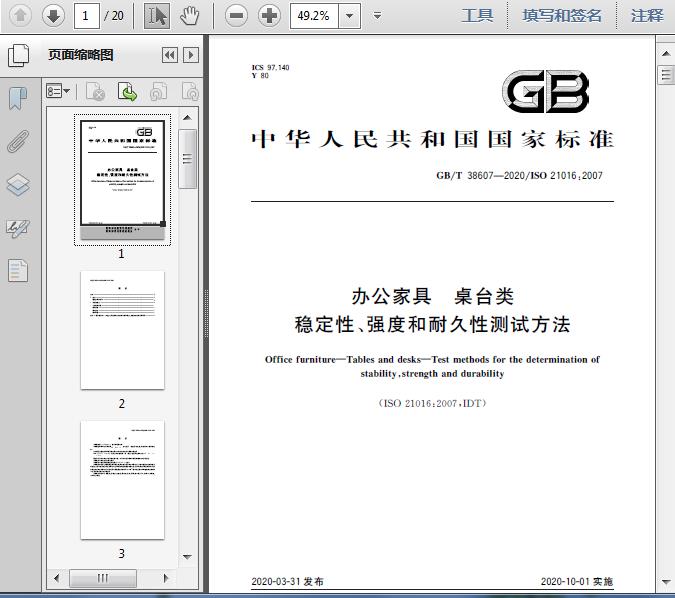Edit the 49.2% zoom value field
The height and width of the screenshot is (598, 675).
tap(315, 16)
